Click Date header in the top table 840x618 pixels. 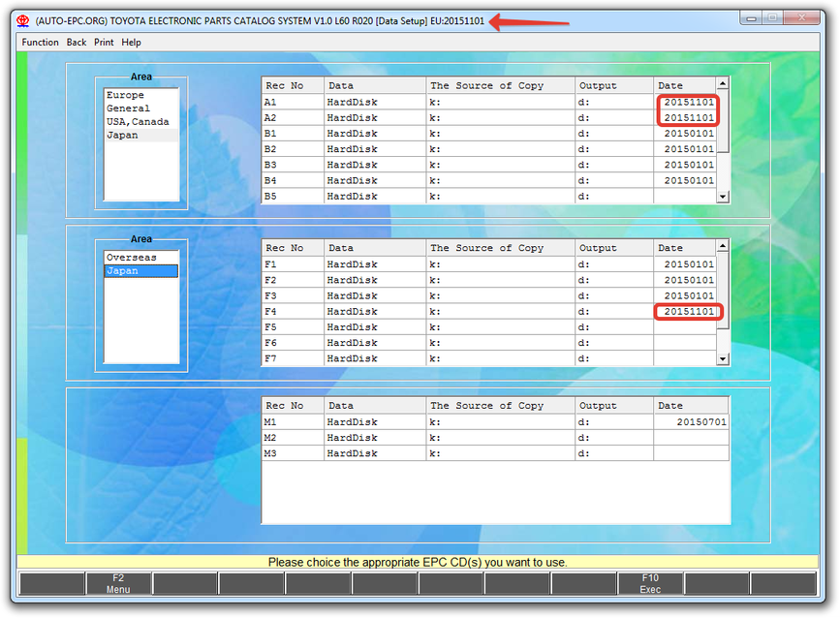(685, 85)
